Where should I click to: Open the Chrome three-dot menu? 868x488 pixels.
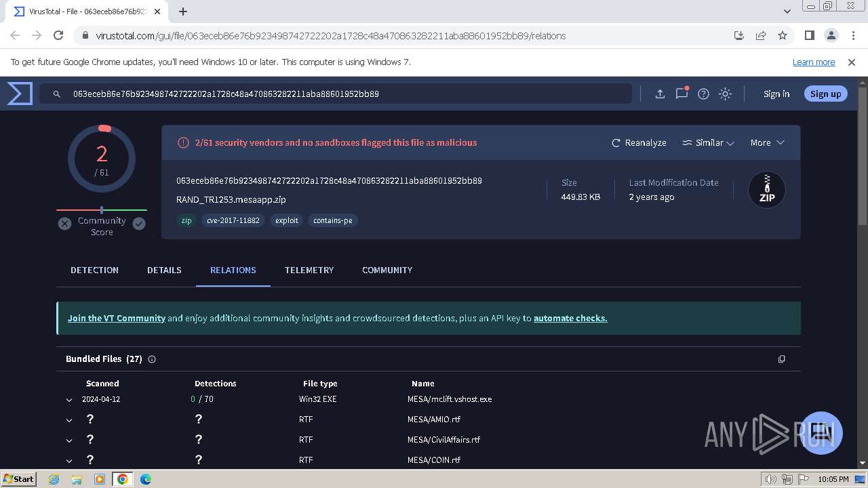point(852,35)
